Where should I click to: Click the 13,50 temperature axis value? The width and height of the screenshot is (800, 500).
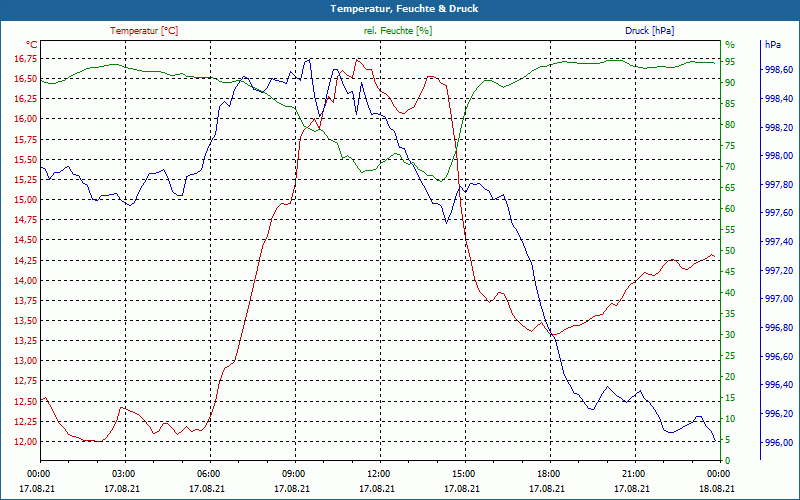click(x=26, y=321)
